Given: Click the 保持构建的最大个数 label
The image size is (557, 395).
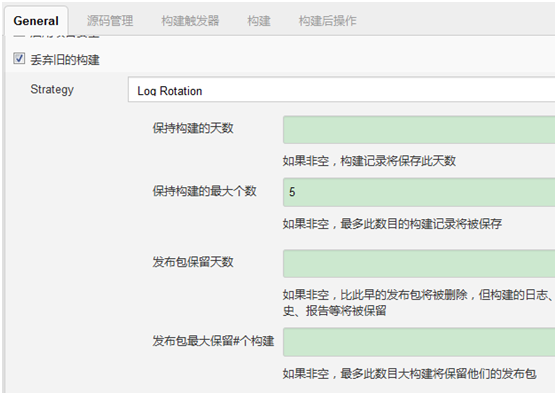Looking at the screenshot, I should pos(205,191).
